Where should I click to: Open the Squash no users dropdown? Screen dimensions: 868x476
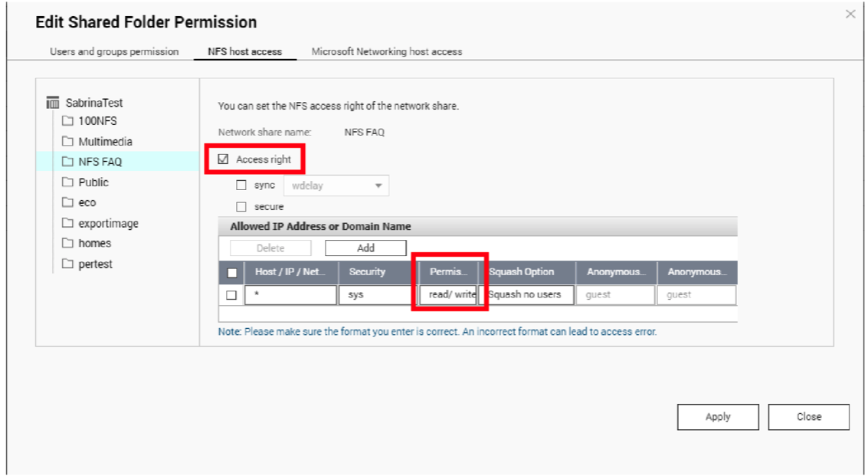click(x=529, y=295)
